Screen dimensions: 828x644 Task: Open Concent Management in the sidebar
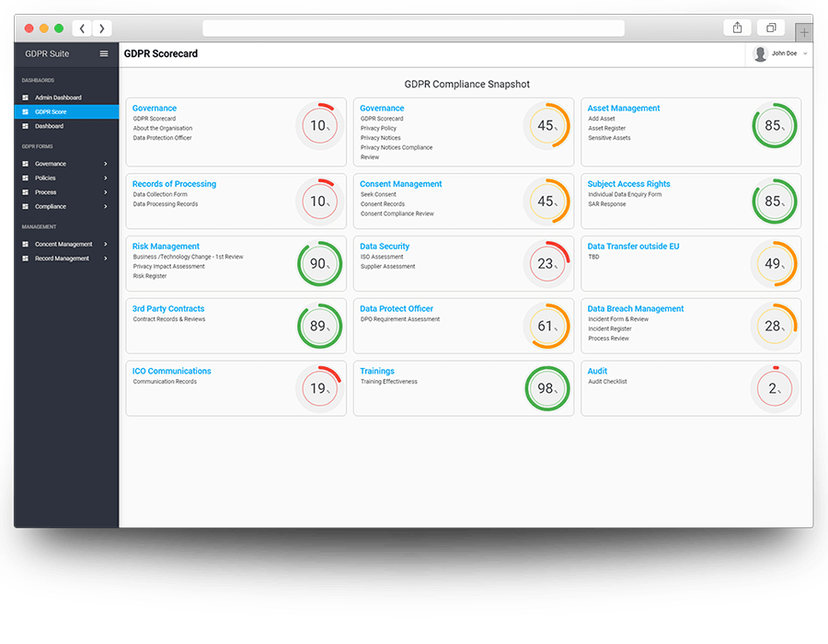pyautogui.click(x=63, y=245)
